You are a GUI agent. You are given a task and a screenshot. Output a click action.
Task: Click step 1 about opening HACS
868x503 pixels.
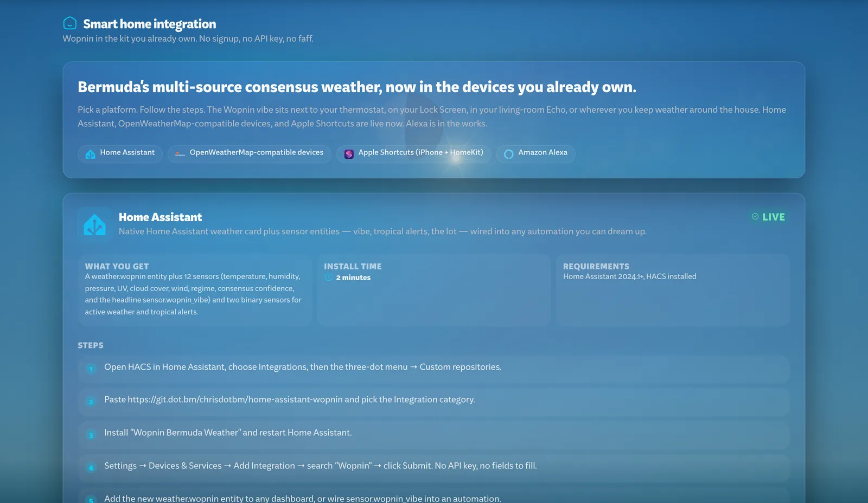click(x=433, y=368)
